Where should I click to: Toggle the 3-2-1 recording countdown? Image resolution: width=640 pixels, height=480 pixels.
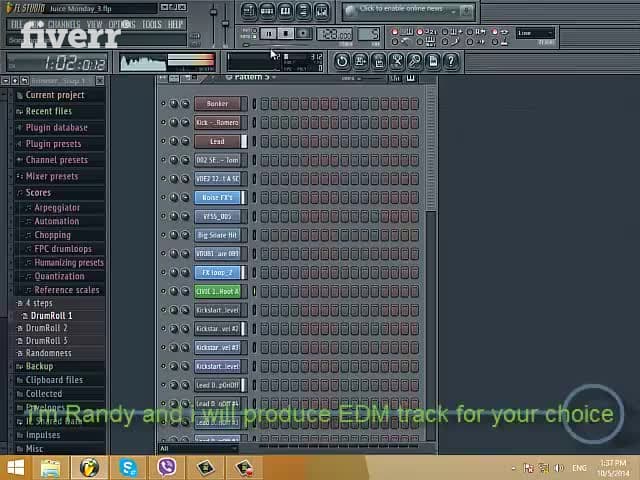click(420, 32)
